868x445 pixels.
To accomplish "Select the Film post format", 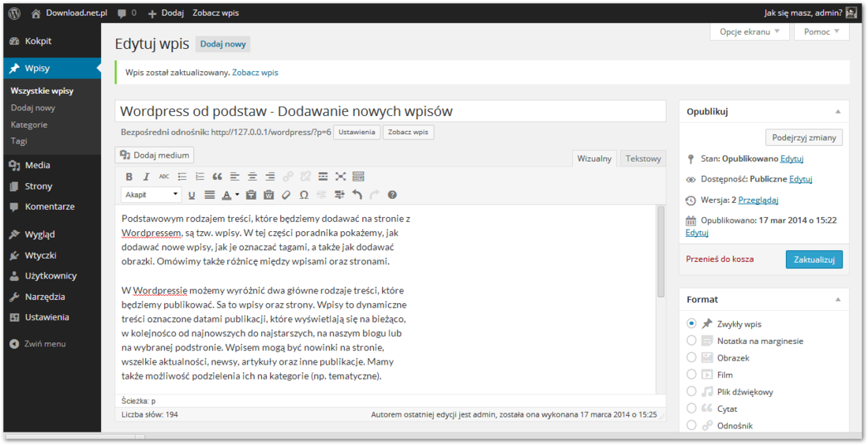I will pos(691,375).
